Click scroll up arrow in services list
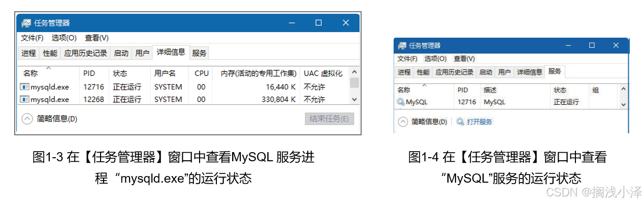This screenshot has height=203, width=644. tap(624, 90)
